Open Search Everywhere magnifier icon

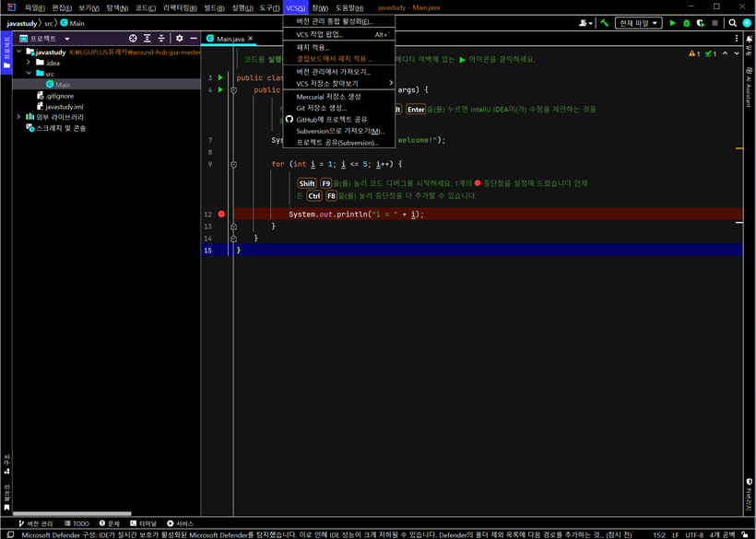click(x=733, y=23)
